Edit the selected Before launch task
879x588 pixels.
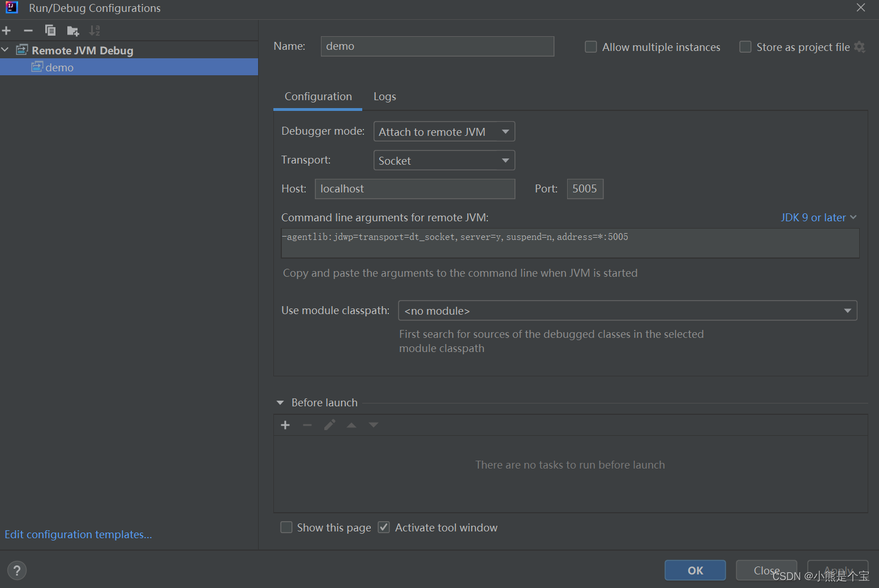point(329,424)
